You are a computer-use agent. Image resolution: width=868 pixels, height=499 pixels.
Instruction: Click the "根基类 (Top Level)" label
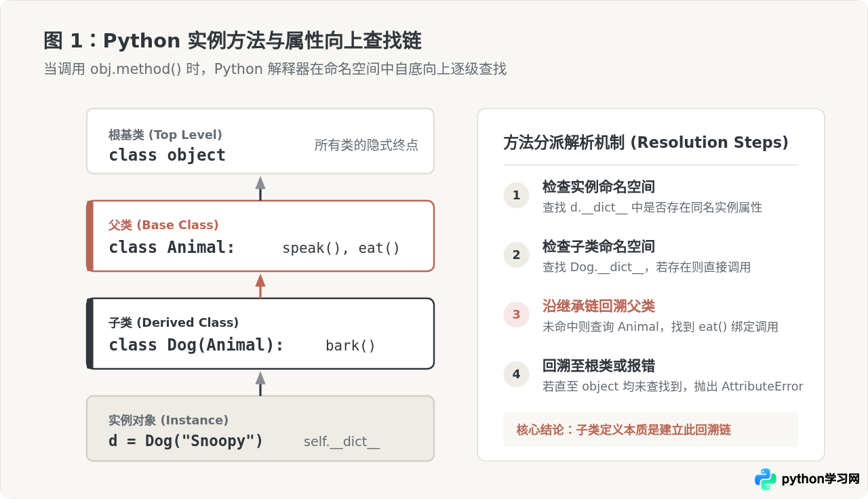tap(165, 135)
